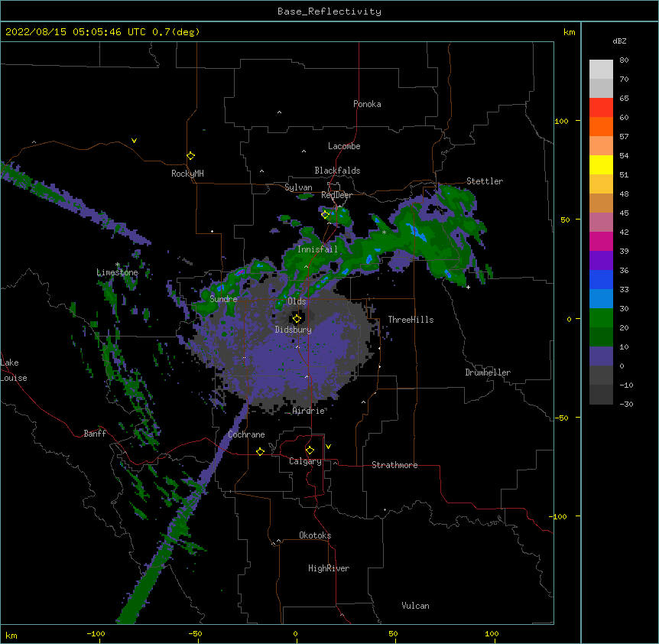Click the Limestone label
Image resolution: width=659 pixels, height=644 pixels.
[x=117, y=272]
